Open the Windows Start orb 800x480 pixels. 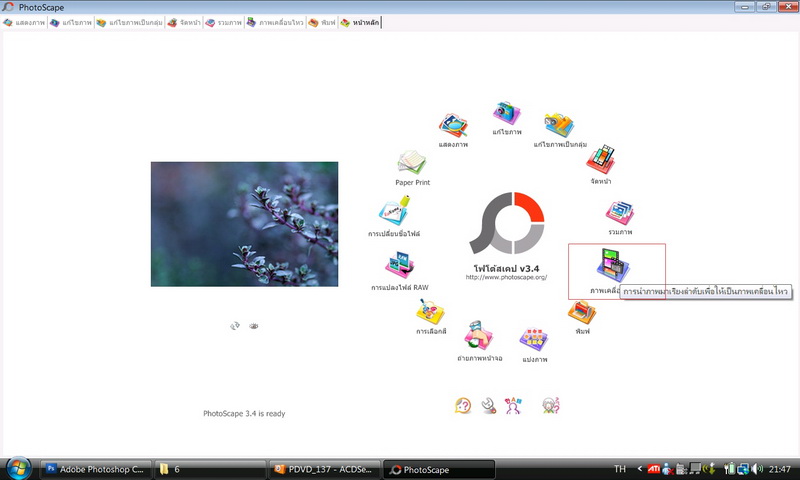(19, 468)
